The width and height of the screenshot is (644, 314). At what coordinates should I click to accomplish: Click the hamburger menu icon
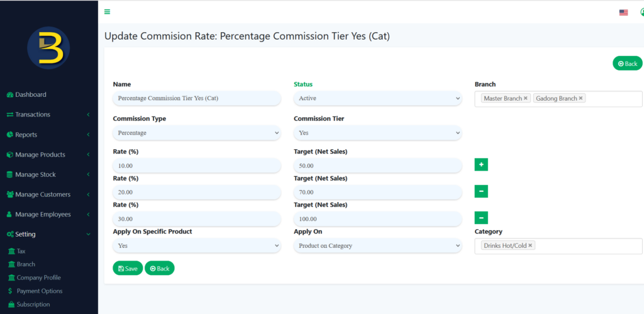click(x=108, y=11)
